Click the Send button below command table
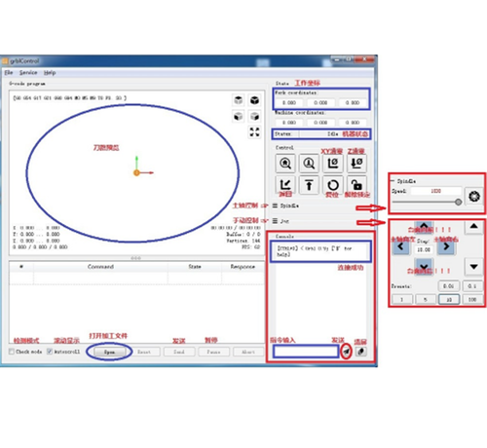This screenshot has width=487, height=448. coord(179,352)
